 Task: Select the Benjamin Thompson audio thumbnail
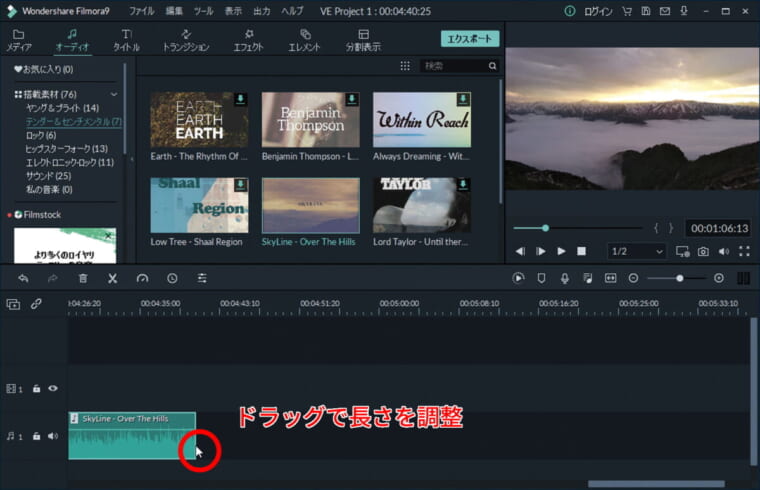point(311,120)
